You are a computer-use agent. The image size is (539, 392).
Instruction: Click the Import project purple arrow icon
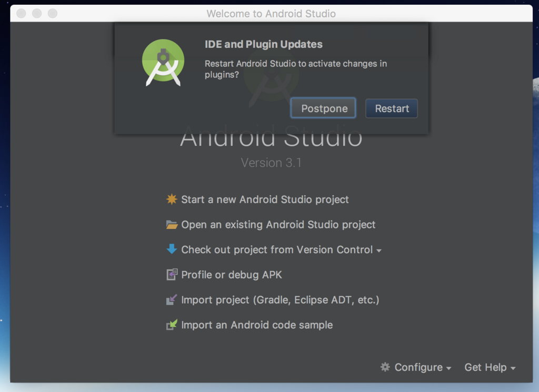point(172,299)
